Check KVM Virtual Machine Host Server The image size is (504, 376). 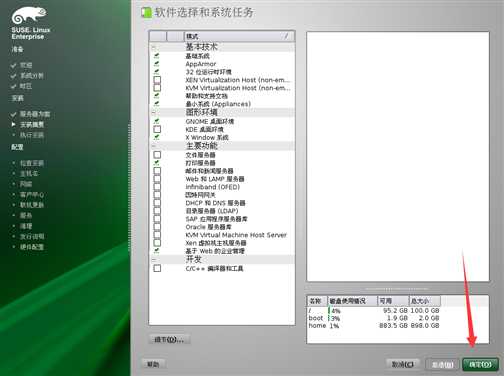(157, 235)
